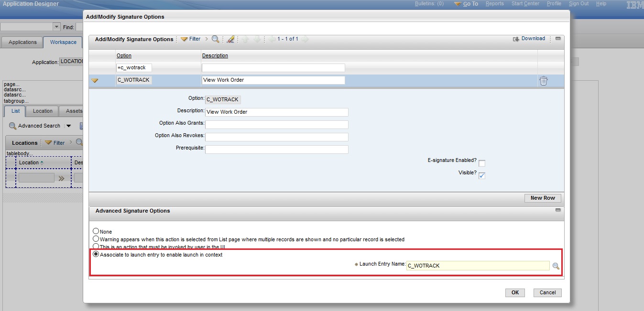This screenshot has height=311, width=644.
Task: Switch to the Workspace tab
Action: coord(63,42)
